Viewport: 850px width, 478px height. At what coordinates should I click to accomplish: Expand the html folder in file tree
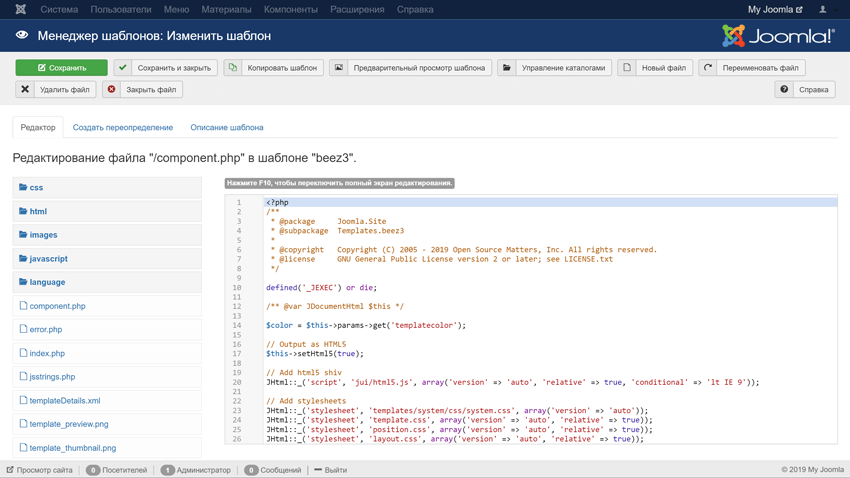coord(107,211)
